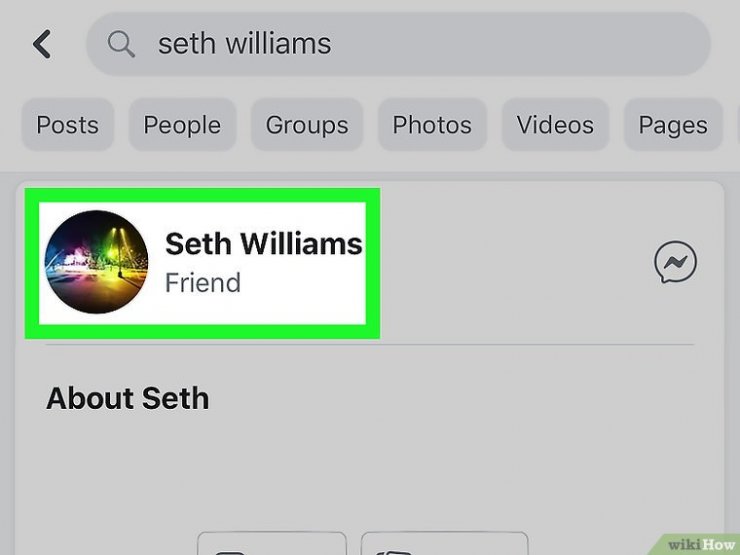Open the Seth Williams name link

tap(263, 243)
